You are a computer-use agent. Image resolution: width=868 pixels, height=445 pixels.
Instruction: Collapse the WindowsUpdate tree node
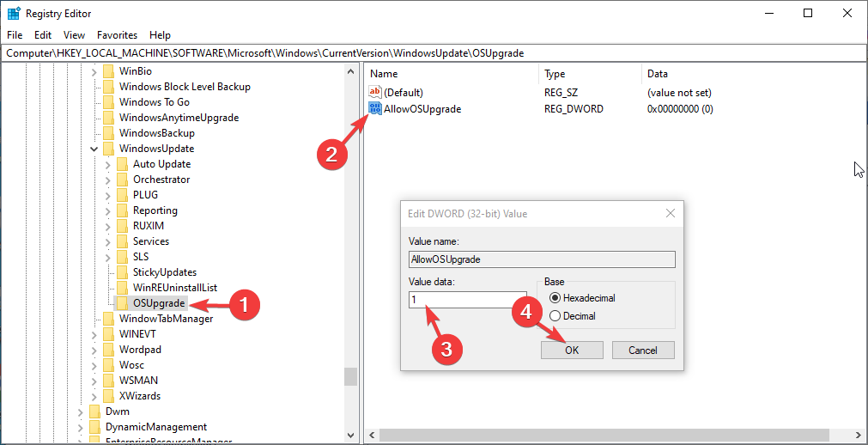(94, 149)
